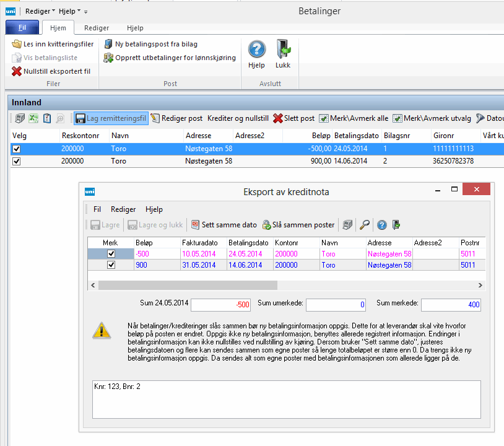Image resolution: width=504 pixels, height=446 pixels.
Task: Open the Fil menu in Eksport dialog
Action: tap(97, 209)
